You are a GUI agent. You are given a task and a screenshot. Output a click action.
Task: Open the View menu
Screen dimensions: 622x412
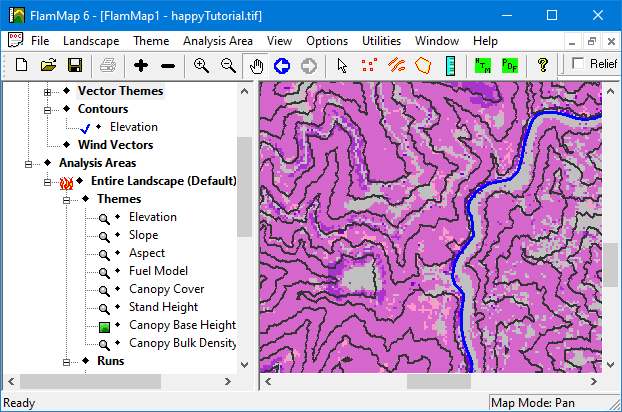tap(279, 41)
